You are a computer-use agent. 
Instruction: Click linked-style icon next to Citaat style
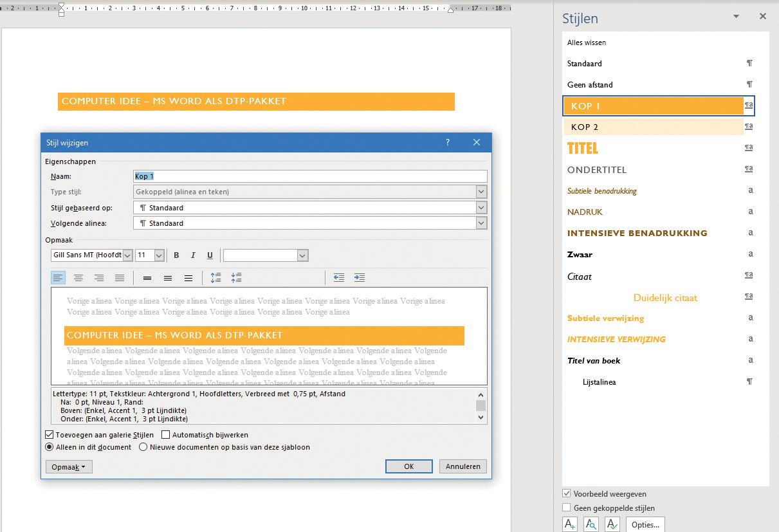click(749, 275)
